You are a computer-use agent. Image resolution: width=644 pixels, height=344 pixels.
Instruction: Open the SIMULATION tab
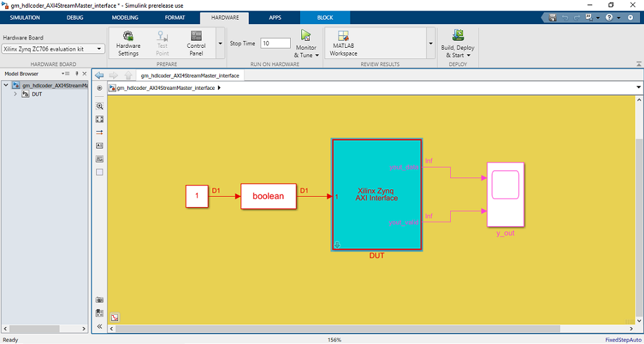click(25, 18)
